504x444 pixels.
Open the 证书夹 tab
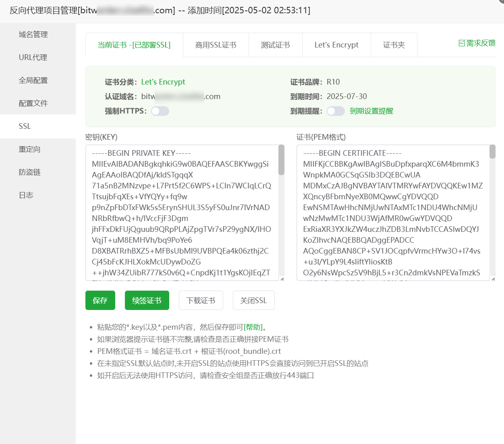click(x=394, y=45)
